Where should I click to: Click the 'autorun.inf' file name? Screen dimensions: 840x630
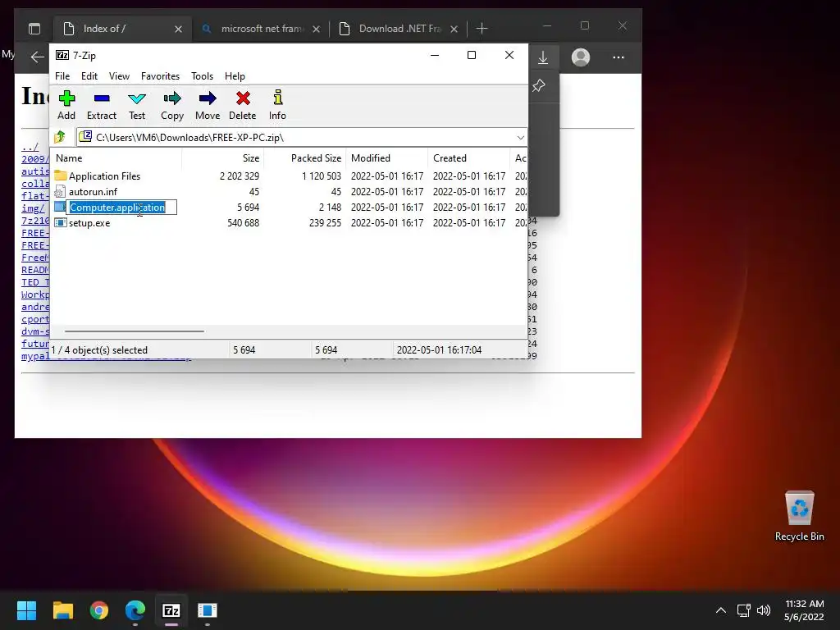pos(93,192)
